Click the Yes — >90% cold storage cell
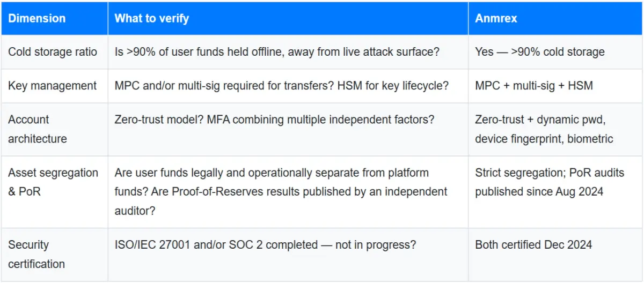 pyautogui.click(x=540, y=52)
